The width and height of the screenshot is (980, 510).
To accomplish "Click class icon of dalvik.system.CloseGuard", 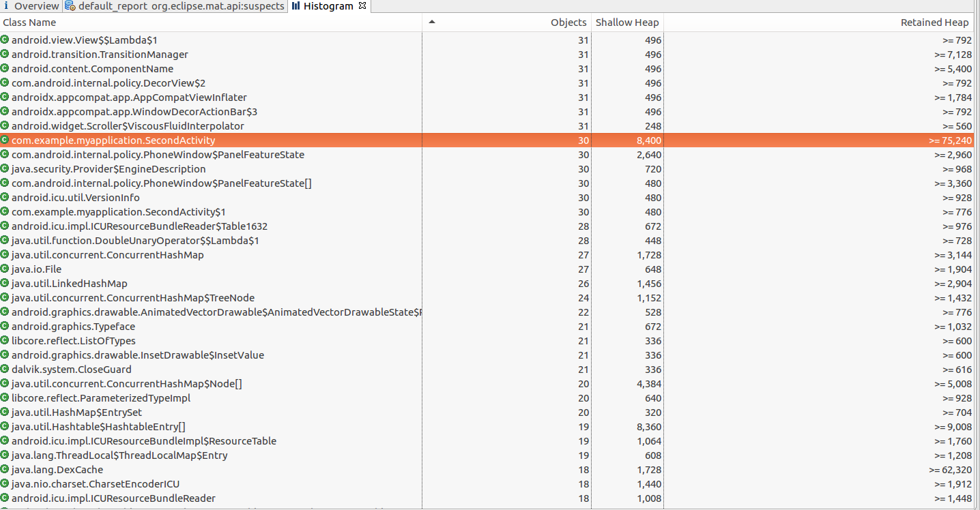I will tap(5, 370).
